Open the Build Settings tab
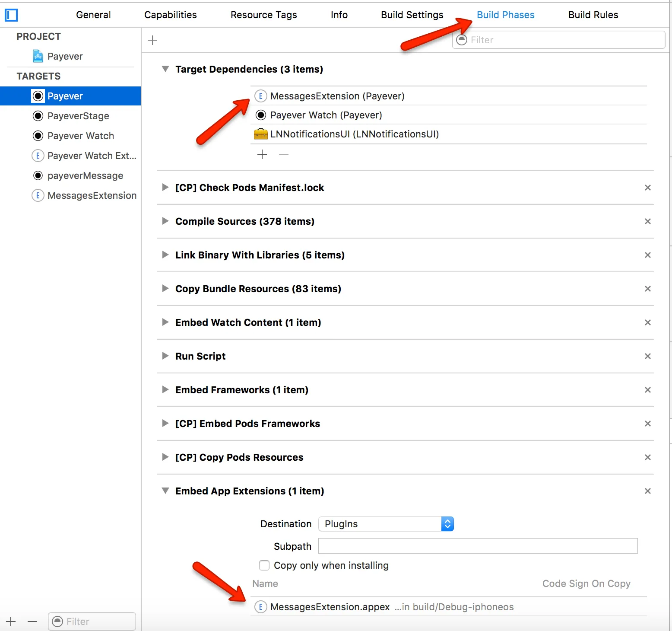 (412, 15)
